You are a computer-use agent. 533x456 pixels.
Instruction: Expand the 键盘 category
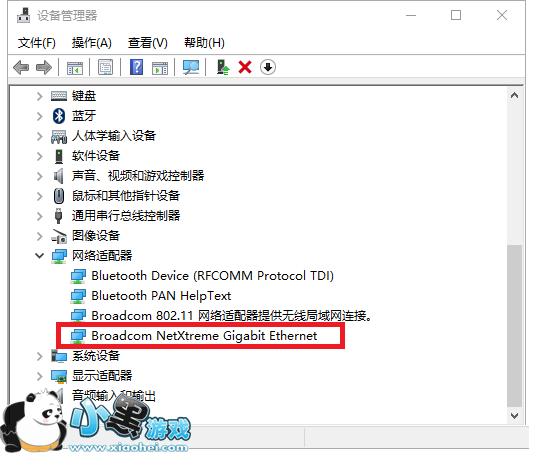pos(39,96)
